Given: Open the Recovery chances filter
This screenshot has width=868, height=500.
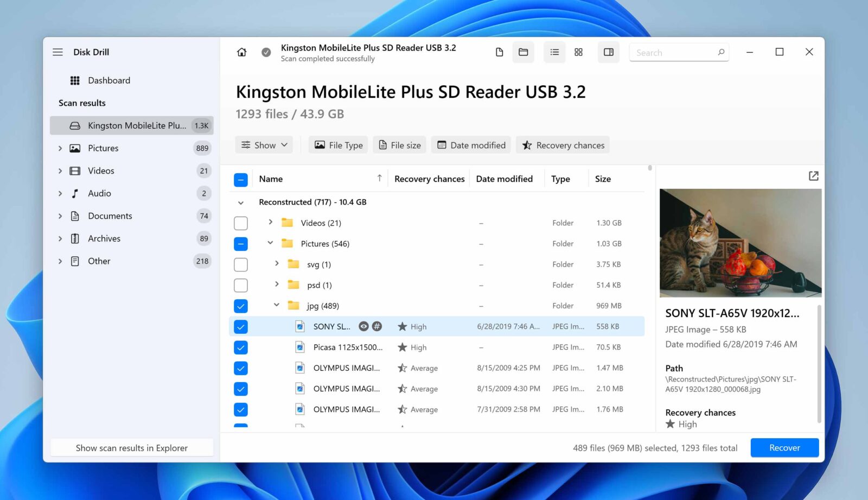Looking at the screenshot, I should [563, 144].
